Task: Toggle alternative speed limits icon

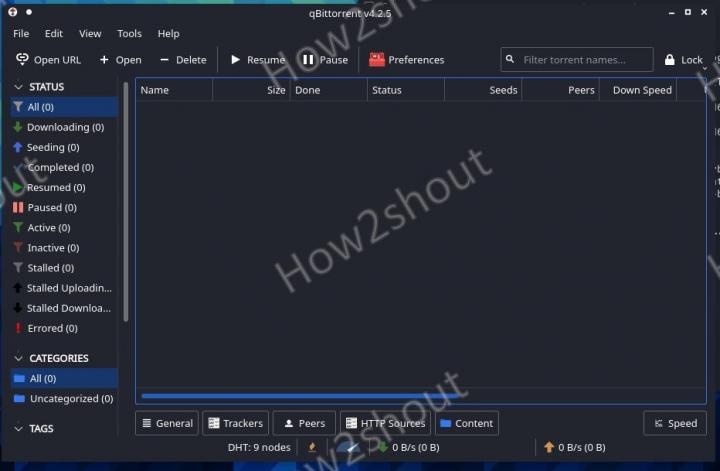Action: [x=349, y=447]
